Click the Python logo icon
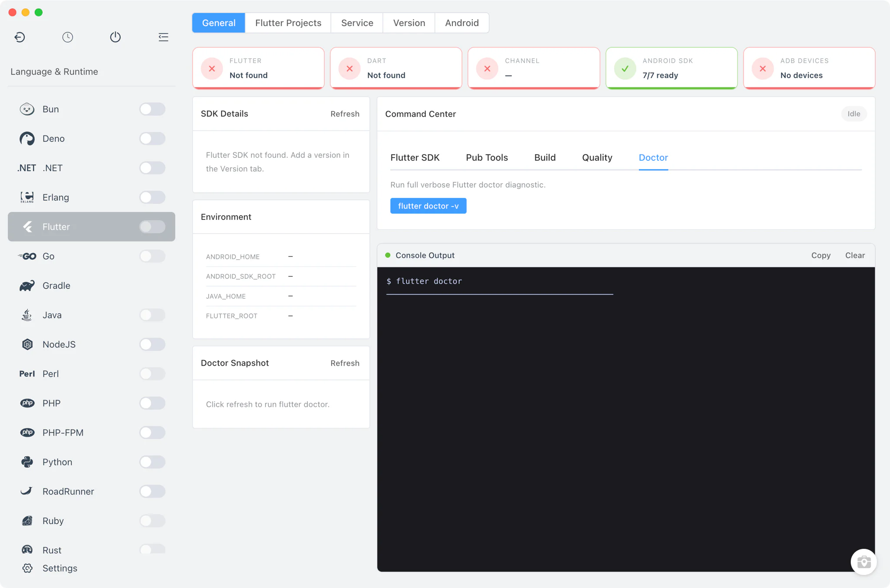 pyautogui.click(x=27, y=462)
